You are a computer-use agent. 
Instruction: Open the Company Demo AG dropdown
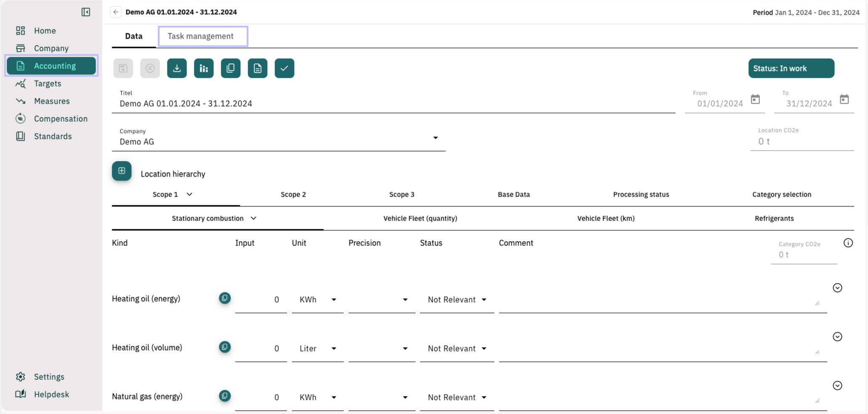(278, 138)
